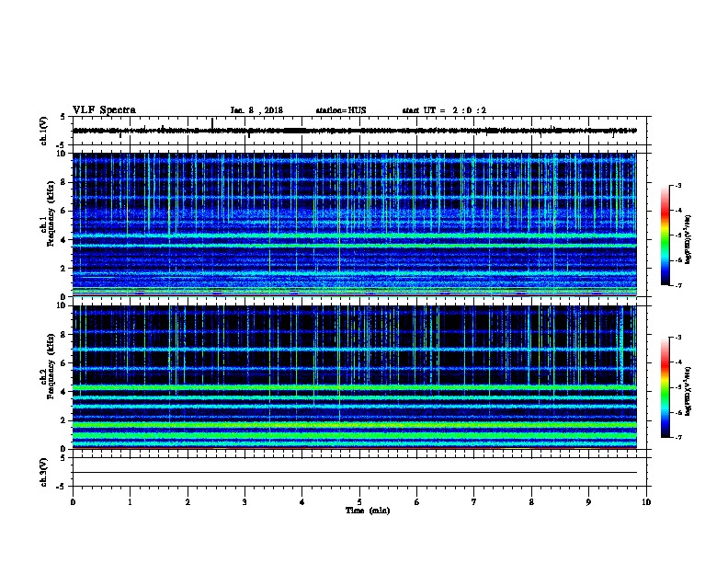
Task: Click the ch.2 spectrogram color scale bar
Action: pos(665,387)
